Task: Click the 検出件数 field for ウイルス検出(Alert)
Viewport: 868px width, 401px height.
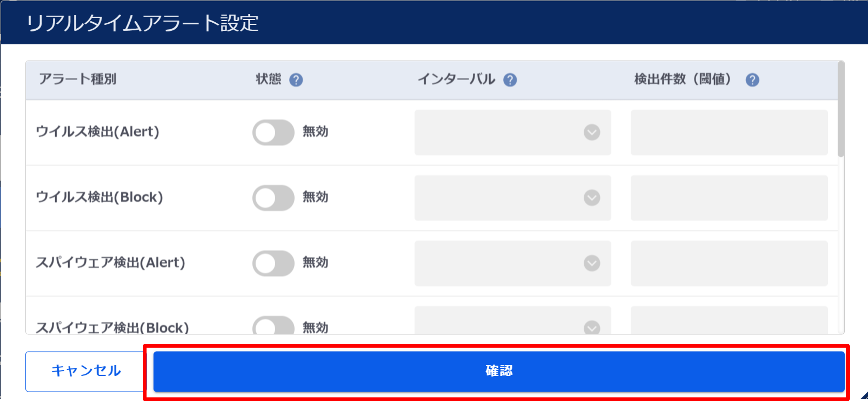Action: (729, 132)
